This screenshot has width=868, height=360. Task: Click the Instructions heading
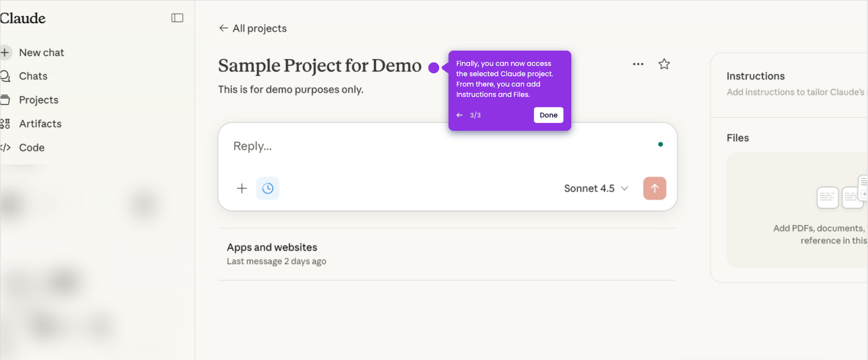pos(756,76)
